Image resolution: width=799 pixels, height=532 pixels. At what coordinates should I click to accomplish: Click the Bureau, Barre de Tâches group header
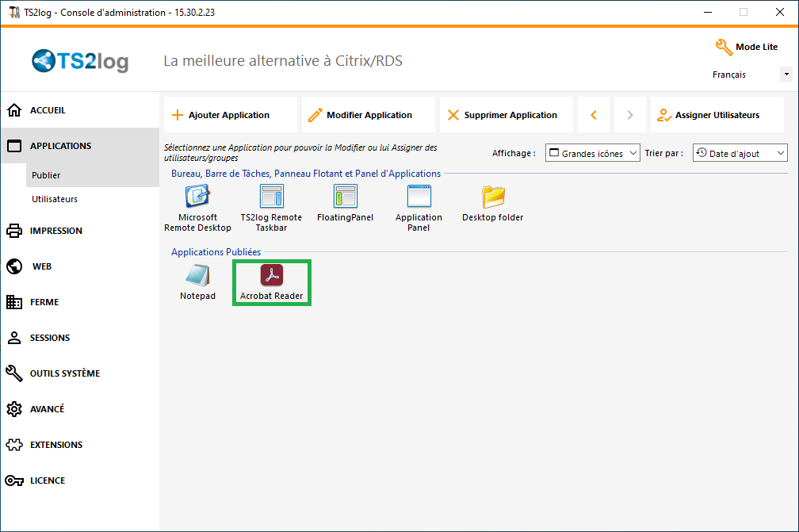coord(306,174)
